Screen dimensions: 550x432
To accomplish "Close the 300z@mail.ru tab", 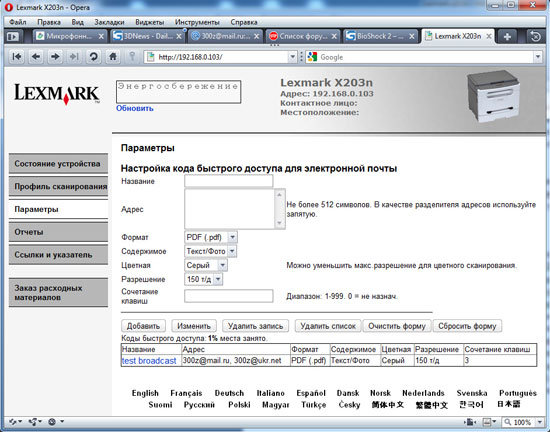I will point(256,36).
